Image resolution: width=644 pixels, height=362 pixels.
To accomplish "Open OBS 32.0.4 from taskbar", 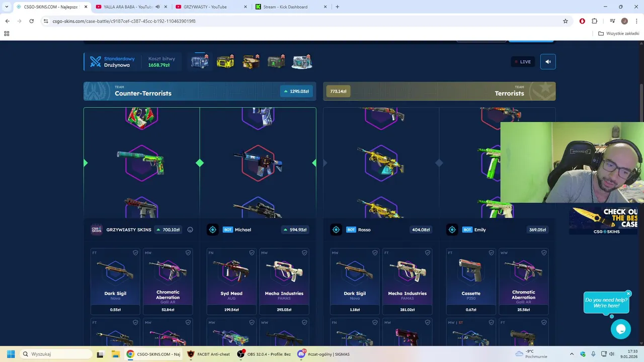I will pos(264,354).
